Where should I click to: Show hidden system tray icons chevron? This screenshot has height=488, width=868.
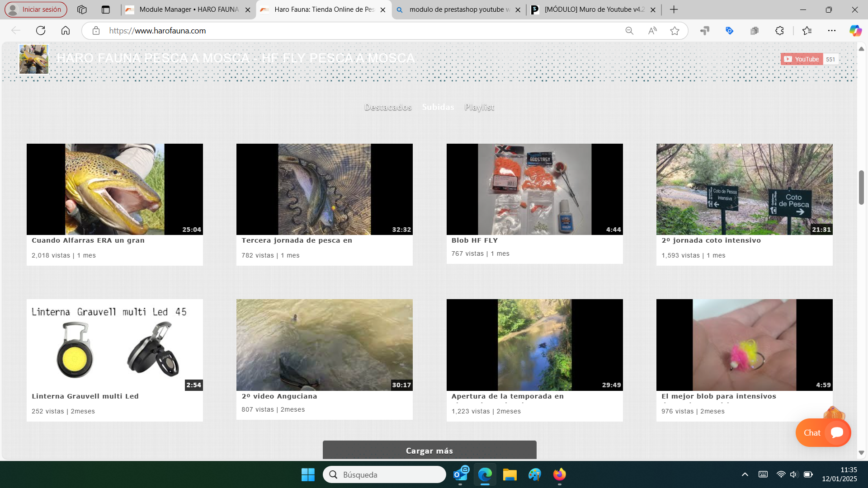(x=745, y=474)
